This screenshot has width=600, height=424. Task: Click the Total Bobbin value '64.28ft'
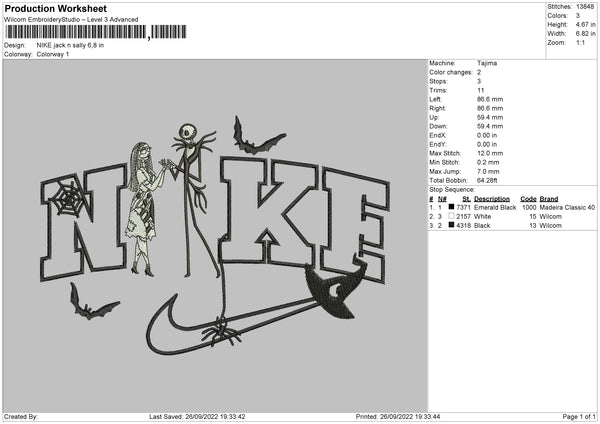(487, 180)
